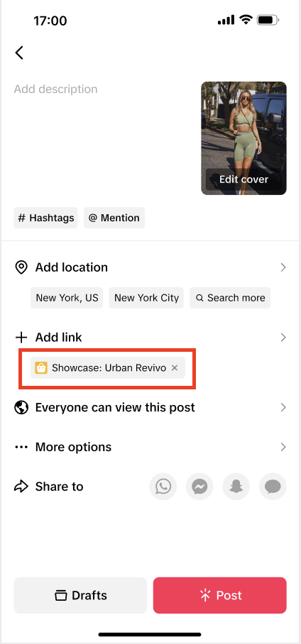This screenshot has width=301, height=644.
Task: Tap the back arrow icon
Action: tap(19, 52)
